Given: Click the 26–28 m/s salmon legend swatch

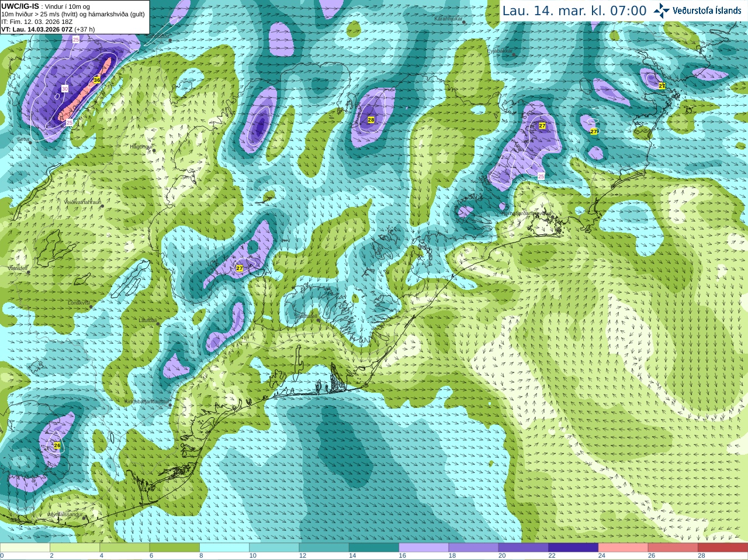Looking at the screenshot, I should [x=673, y=548].
